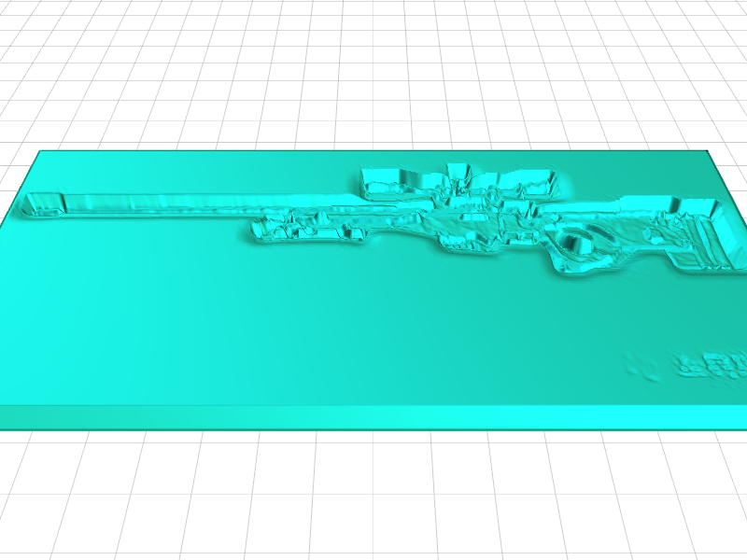Click the muzzle tip of the rifle barrel
The width and height of the screenshot is (747, 560).
(41, 203)
